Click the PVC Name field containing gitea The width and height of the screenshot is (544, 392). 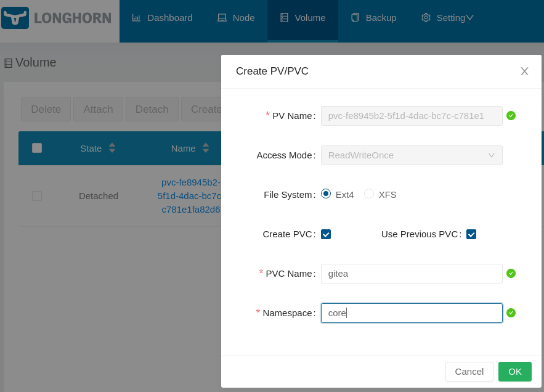click(412, 274)
